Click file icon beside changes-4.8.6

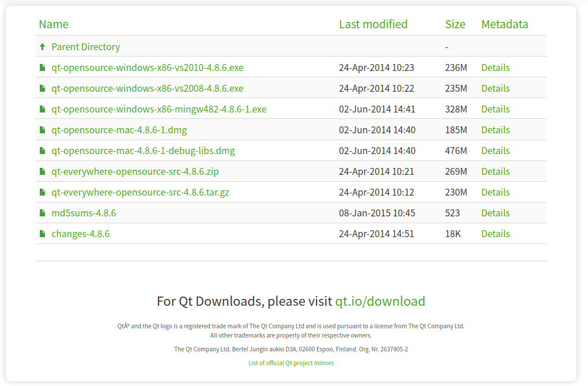(43, 234)
